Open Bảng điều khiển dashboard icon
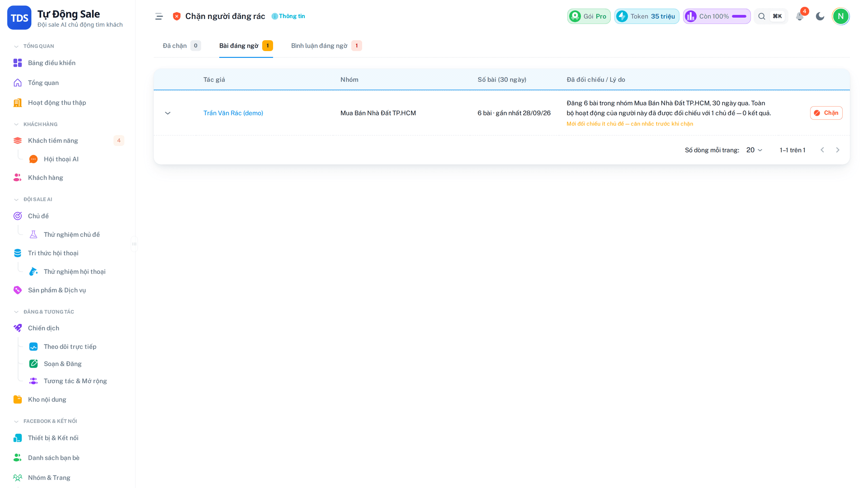 tap(18, 63)
